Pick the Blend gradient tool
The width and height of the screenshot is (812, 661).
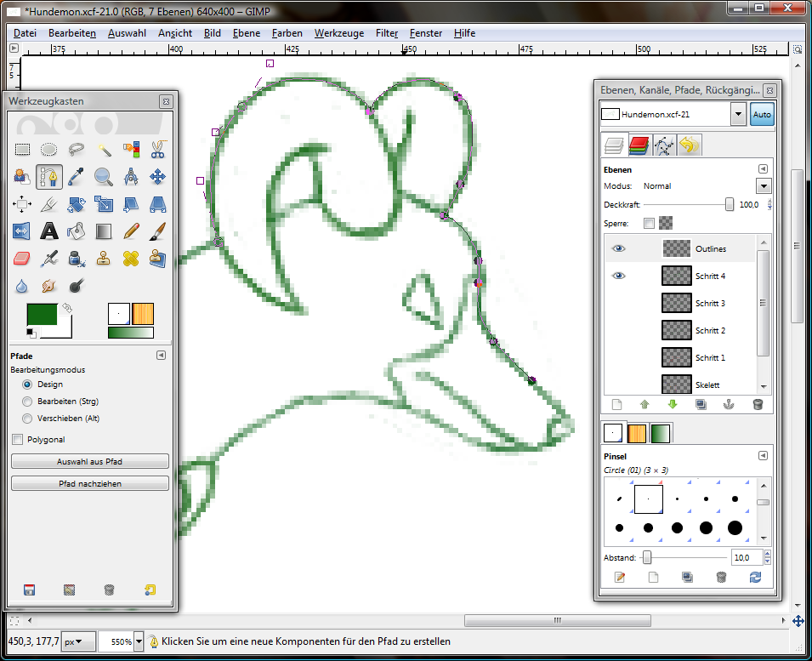(x=104, y=231)
